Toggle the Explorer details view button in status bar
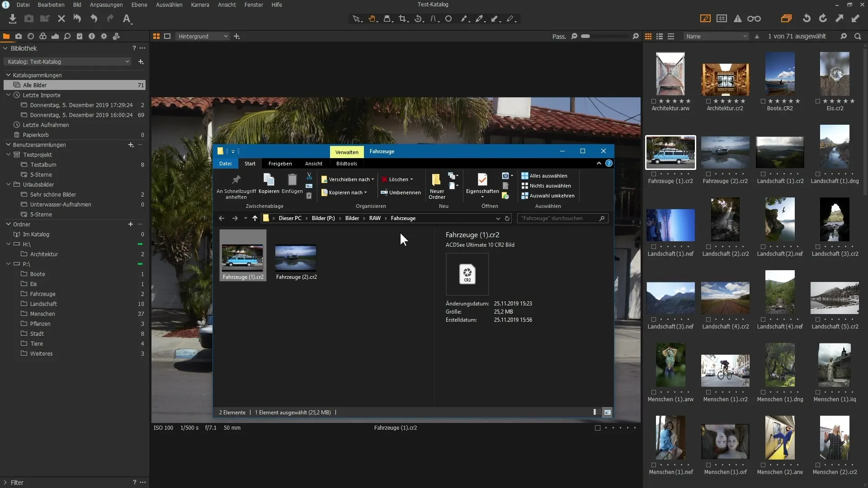The height and width of the screenshot is (488, 868). 597,412
